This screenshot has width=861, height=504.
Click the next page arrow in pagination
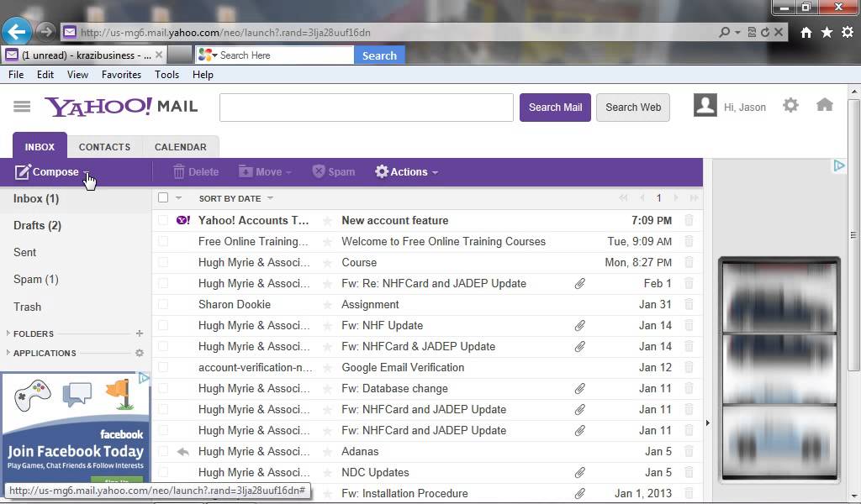[x=676, y=198]
